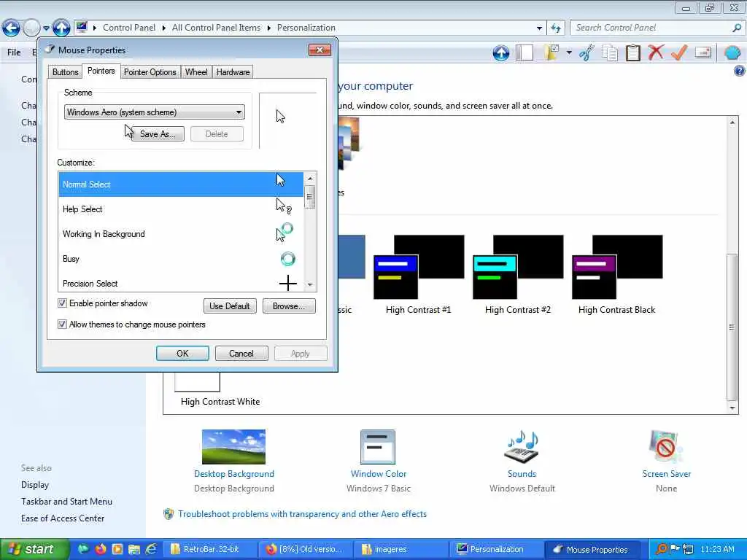Open the Sounds icon
Image resolution: width=747 pixels, height=560 pixels.
pyautogui.click(x=521, y=447)
